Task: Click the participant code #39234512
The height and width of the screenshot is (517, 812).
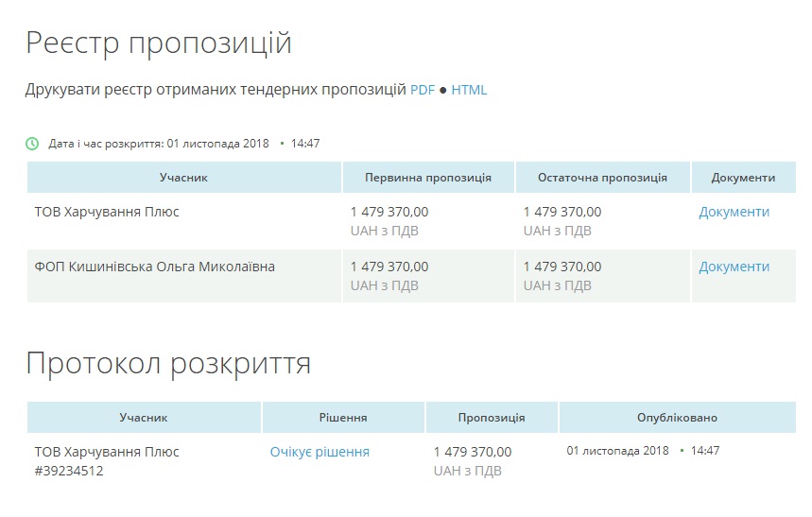Action: click(69, 471)
